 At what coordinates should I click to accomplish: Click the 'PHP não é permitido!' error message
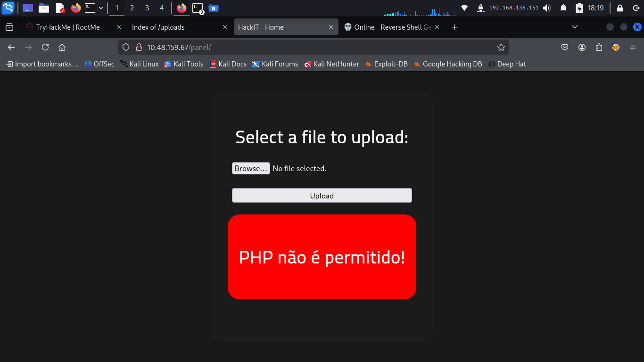click(322, 257)
